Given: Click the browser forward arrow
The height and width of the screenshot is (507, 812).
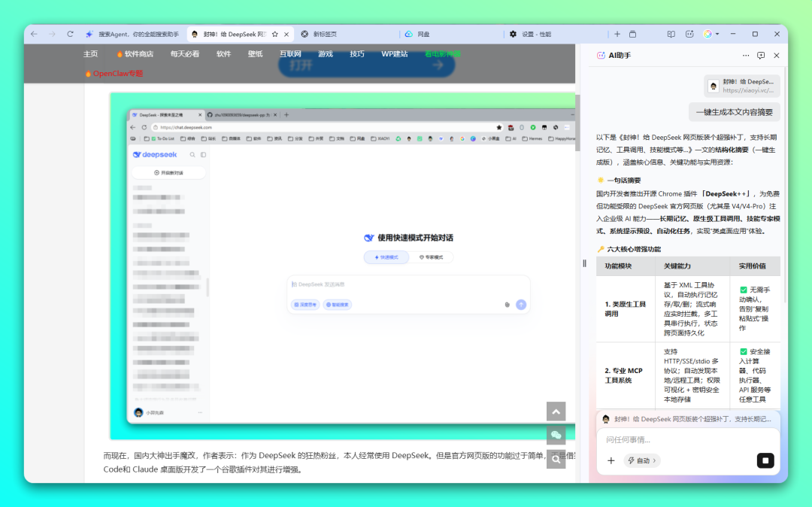Looking at the screenshot, I should coord(52,34).
